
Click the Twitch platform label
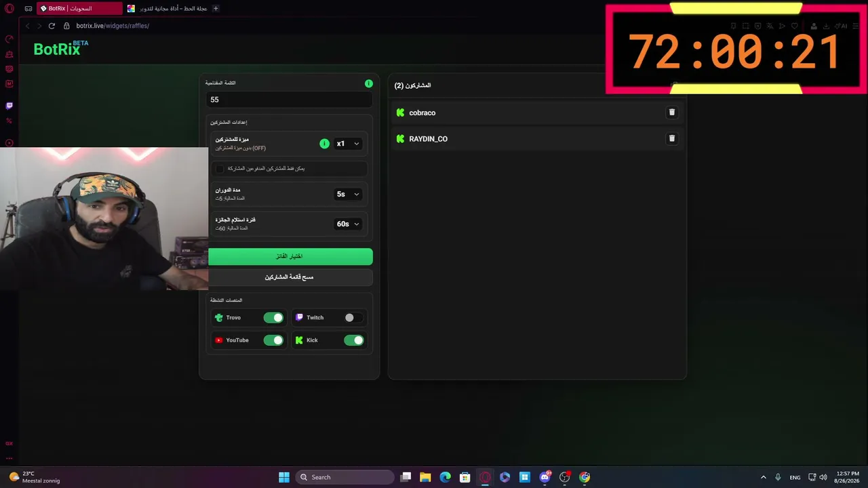click(315, 318)
